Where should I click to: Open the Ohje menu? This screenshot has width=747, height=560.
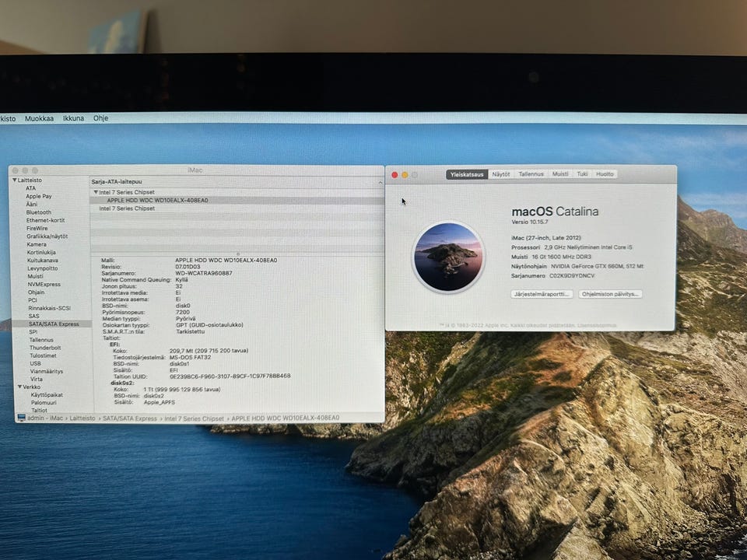pyautogui.click(x=100, y=118)
